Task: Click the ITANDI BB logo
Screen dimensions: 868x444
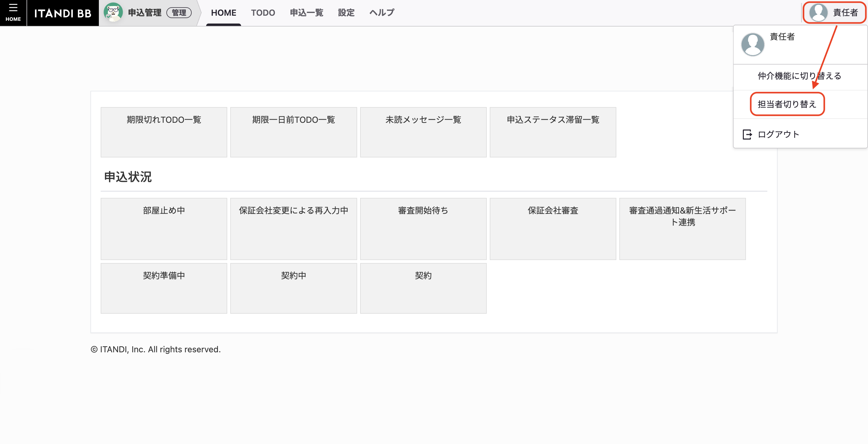Action: [63, 13]
